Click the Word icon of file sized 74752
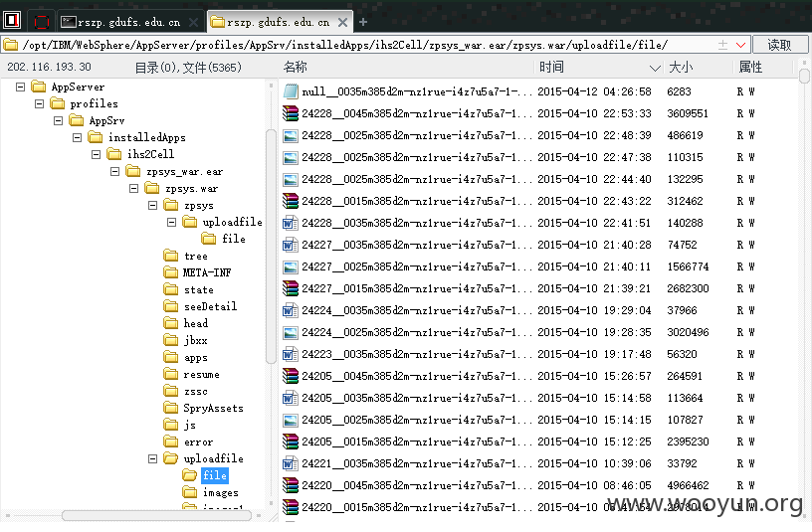The height and width of the screenshot is (532, 812). click(x=291, y=245)
